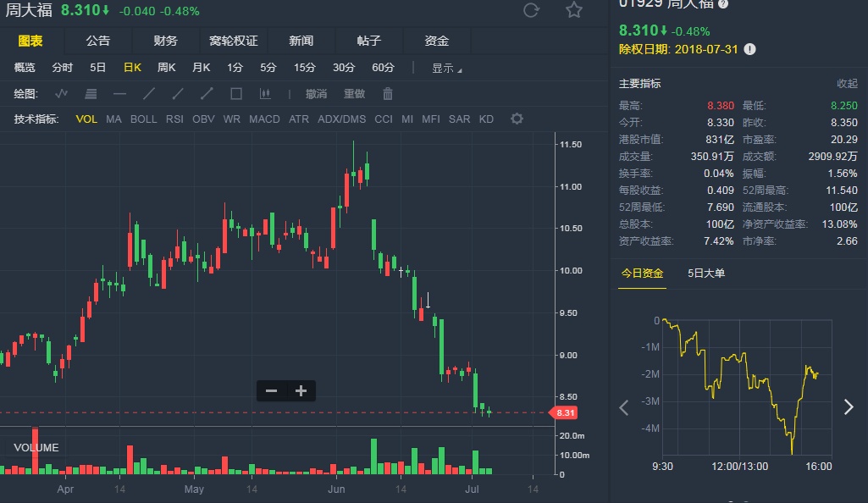Open indicator settings gear icon
868x503 pixels.
click(517, 119)
